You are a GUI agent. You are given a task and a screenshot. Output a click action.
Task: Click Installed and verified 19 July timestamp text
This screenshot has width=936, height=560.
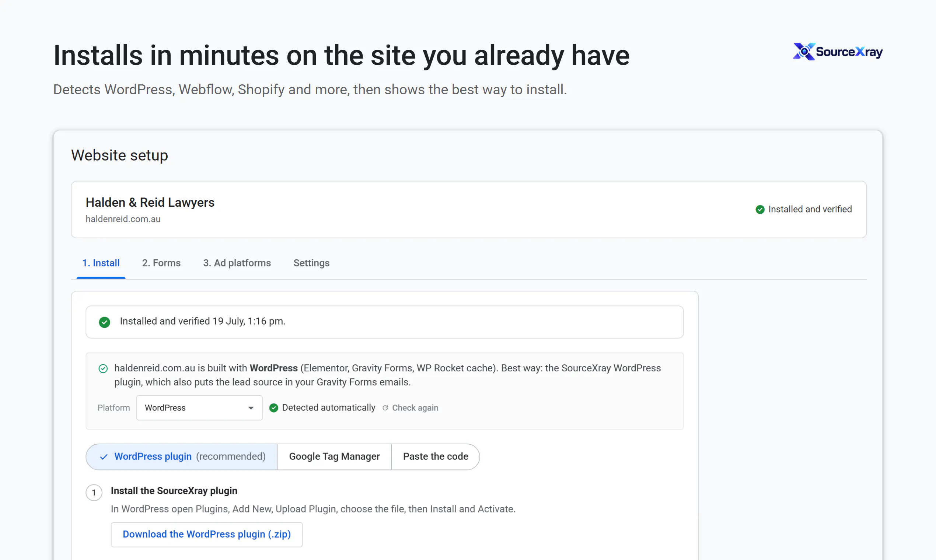(x=203, y=321)
